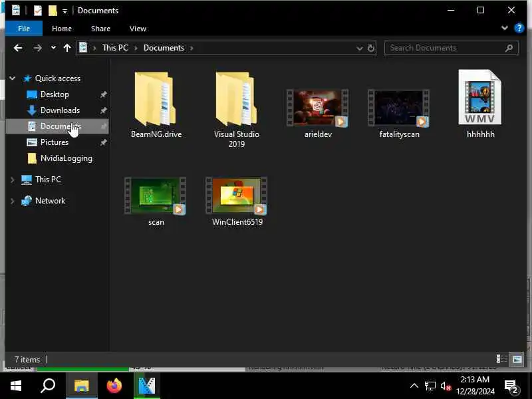Click the pin icon beside Pictures
This screenshot has height=399, width=532.
point(104,142)
